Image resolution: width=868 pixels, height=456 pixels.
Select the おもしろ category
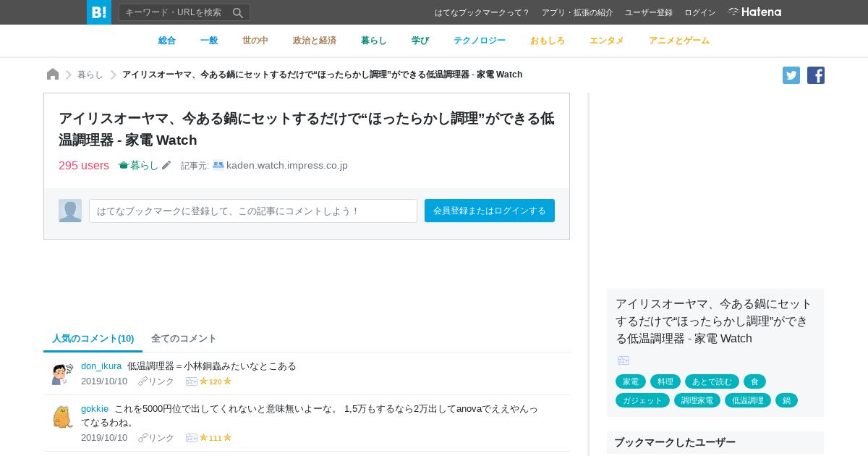coord(548,41)
